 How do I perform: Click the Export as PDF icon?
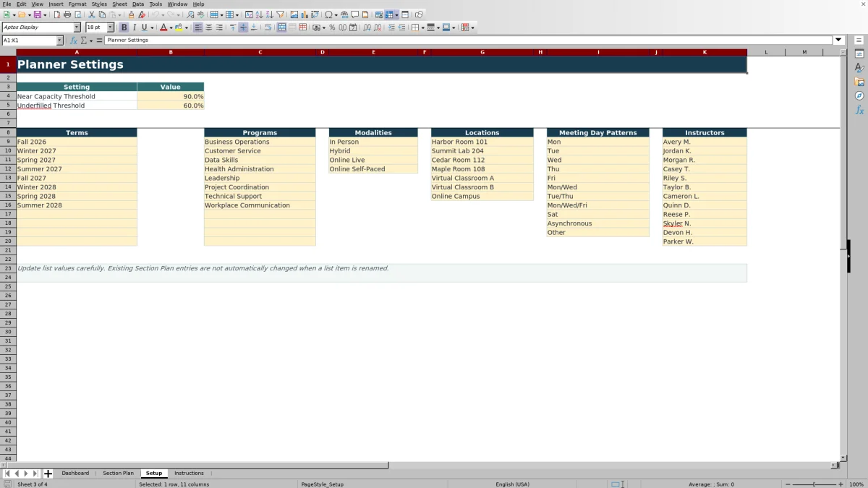tap(57, 14)
